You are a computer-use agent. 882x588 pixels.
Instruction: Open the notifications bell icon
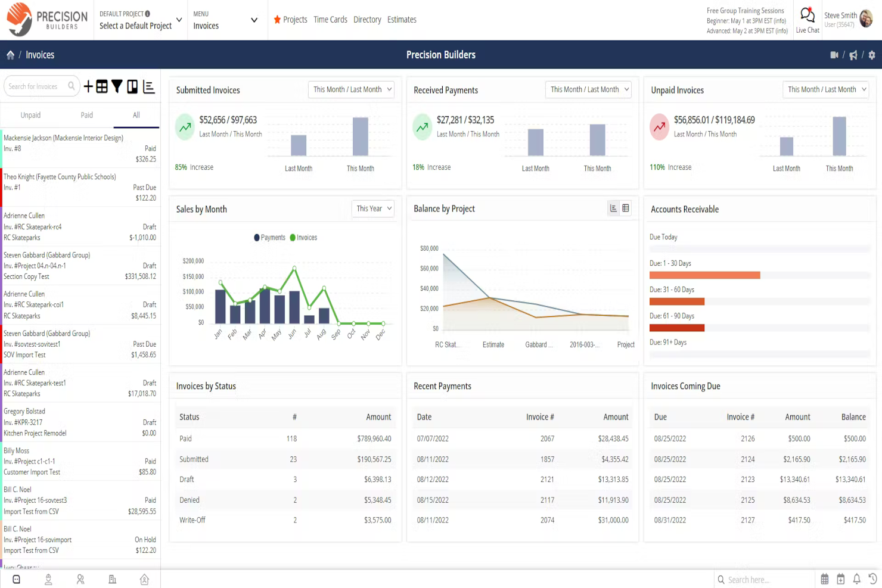point(856,579)
